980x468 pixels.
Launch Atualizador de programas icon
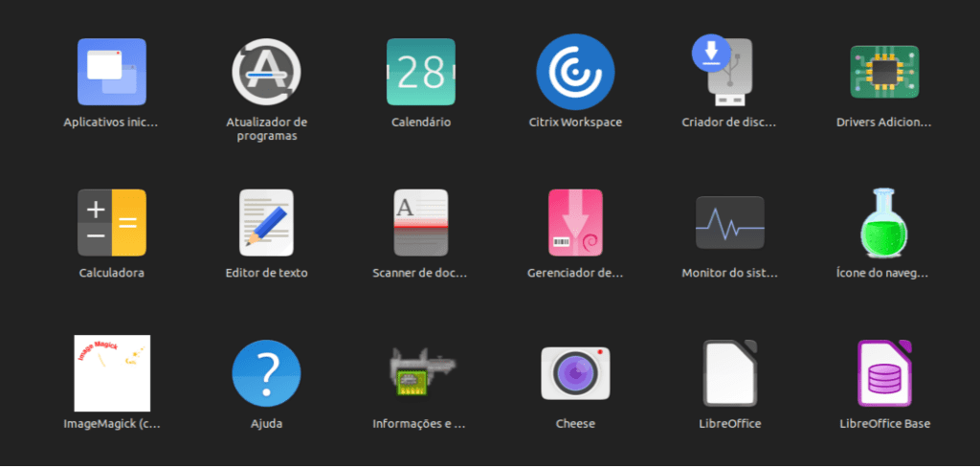click(266, 72)
